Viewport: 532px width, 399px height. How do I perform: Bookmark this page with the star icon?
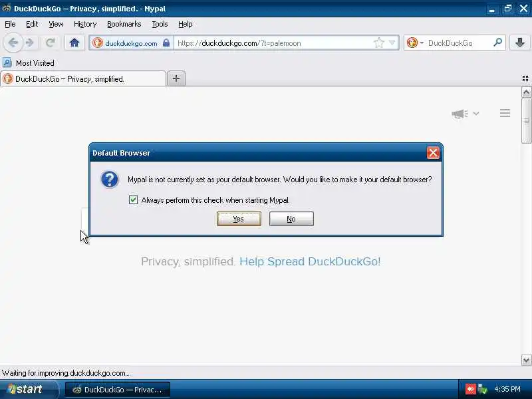coord(378,43)
